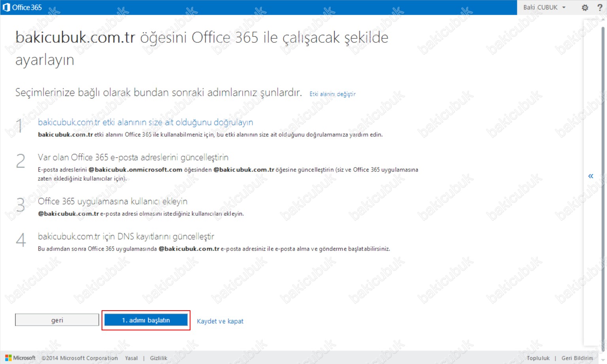
Task: Click 'Kaydet ve kapat' link
Action: [x=220, y=321]
